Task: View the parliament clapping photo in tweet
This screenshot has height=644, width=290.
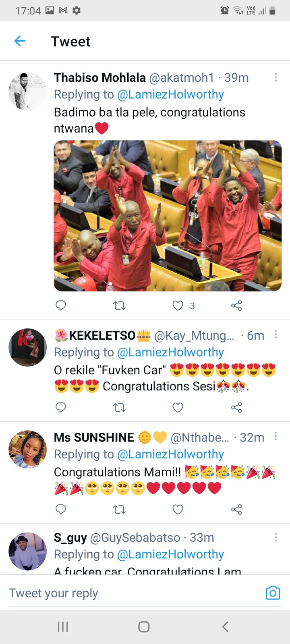Action: tap(168, 216)
